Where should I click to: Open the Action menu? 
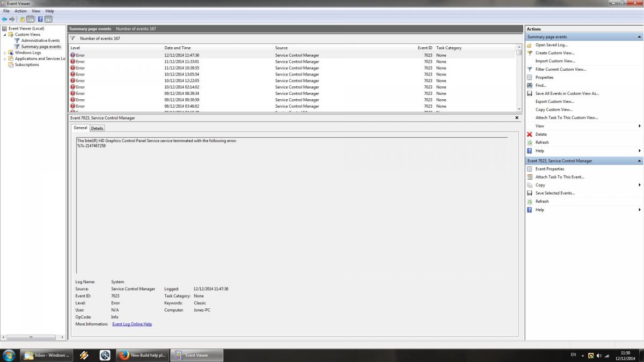[20, 11]
